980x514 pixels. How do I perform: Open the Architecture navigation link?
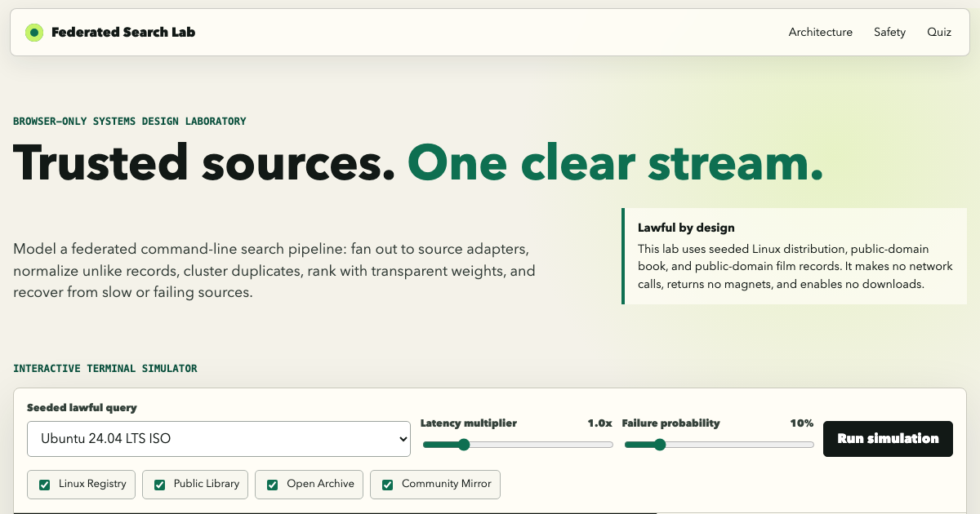[820, 33]
